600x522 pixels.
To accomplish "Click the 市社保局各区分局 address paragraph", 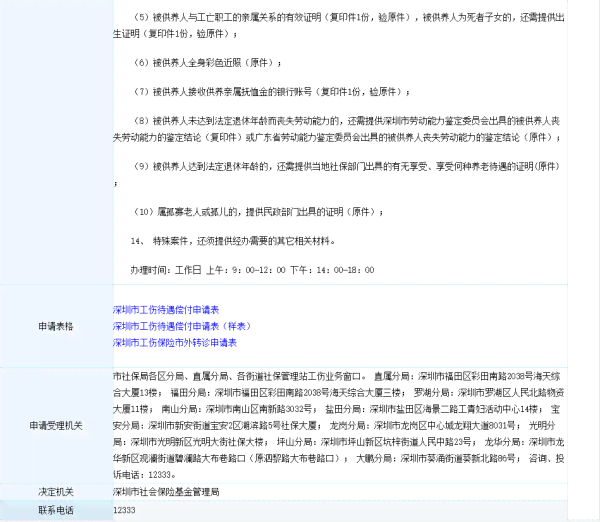I will 339,426.
